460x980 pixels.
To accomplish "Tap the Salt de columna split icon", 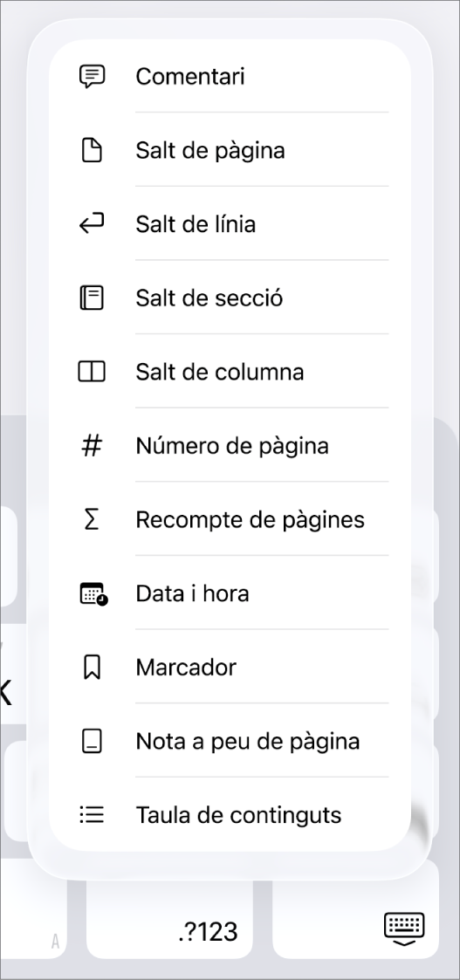I will (x=92, y=371).
